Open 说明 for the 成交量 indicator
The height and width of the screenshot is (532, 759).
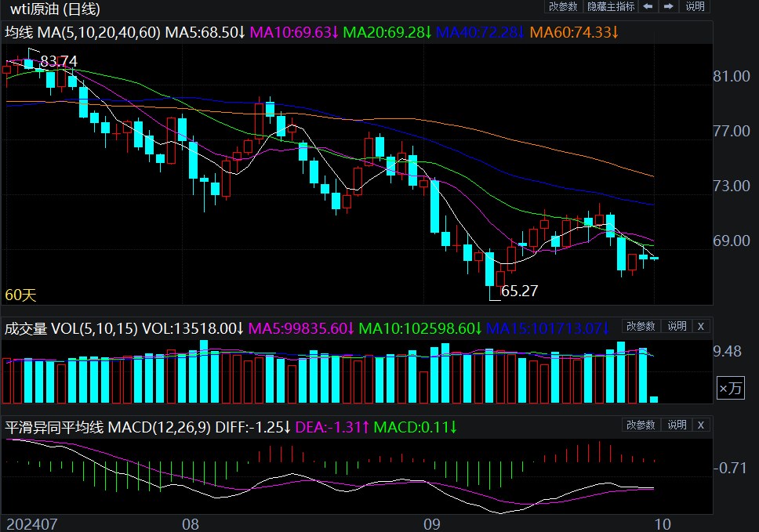tap(676, 326)
